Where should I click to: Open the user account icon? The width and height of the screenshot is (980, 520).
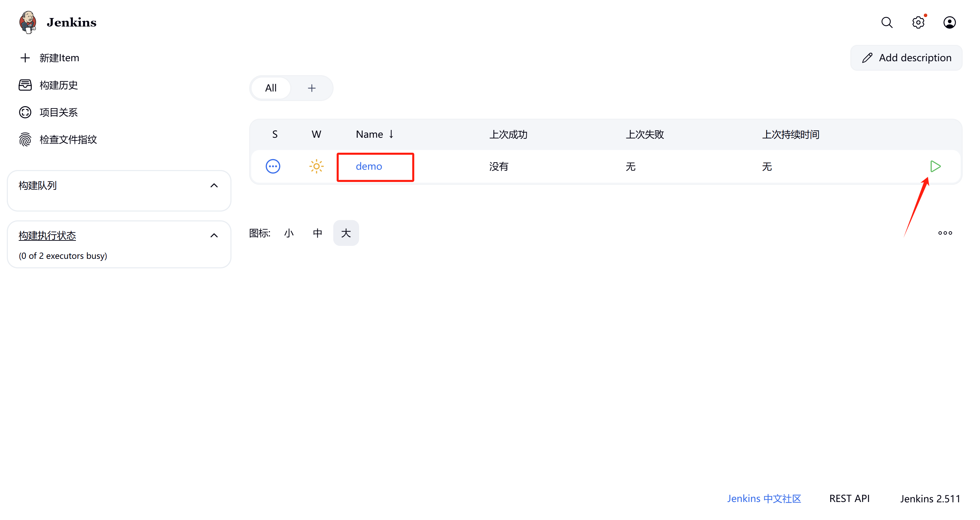949,22
